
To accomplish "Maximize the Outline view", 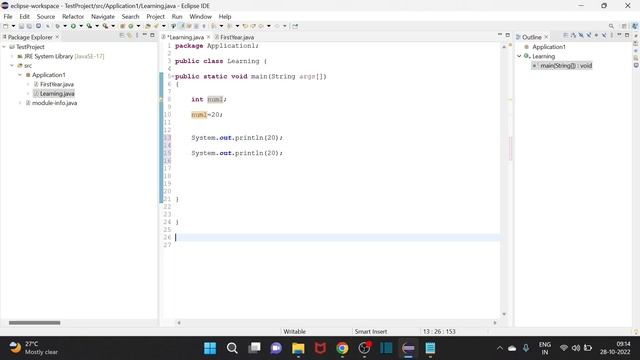I will (627, 36).
